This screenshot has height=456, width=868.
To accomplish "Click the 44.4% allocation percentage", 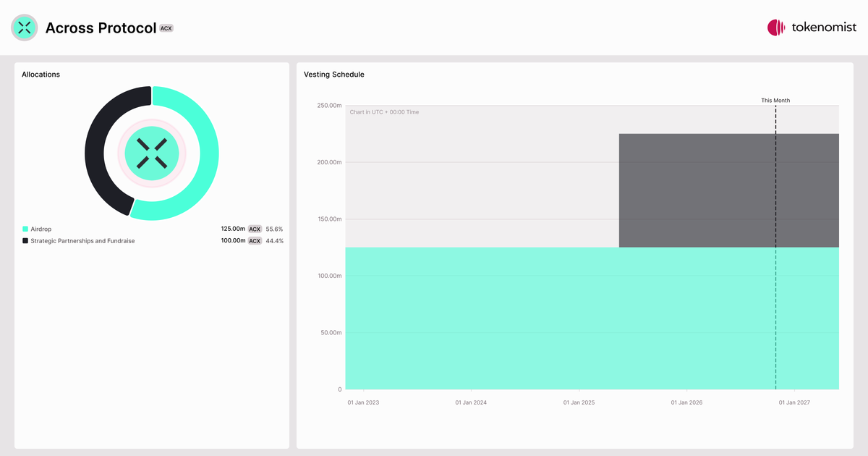I will pos(274,240).
